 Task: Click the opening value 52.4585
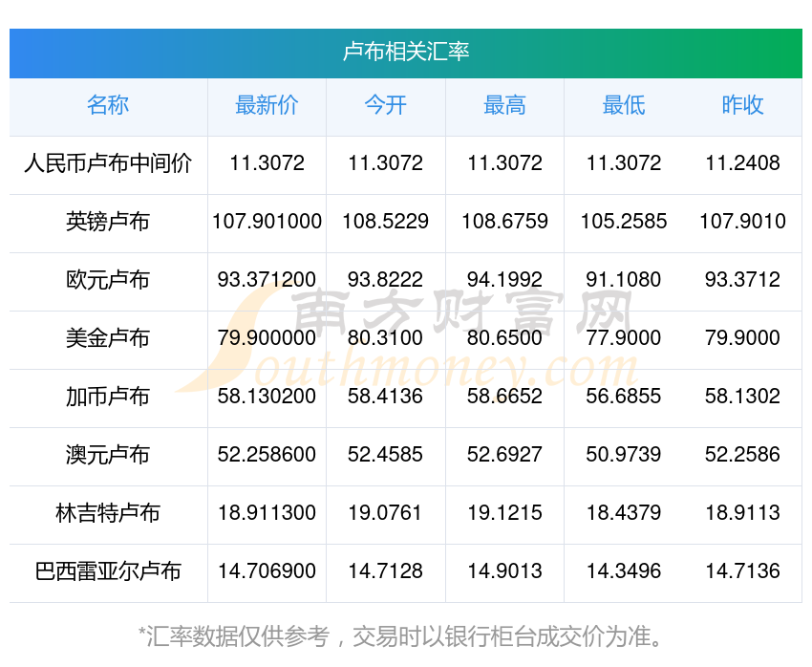(385, 455)
